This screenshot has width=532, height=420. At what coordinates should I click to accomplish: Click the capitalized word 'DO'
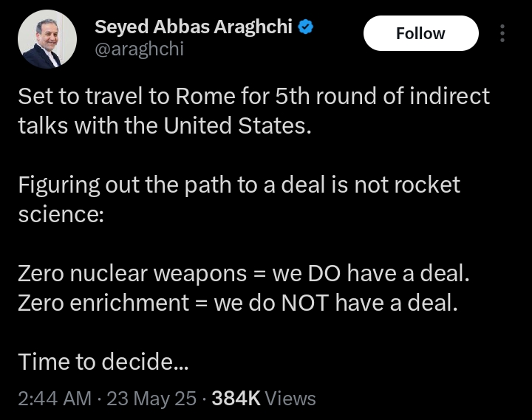pos(324,273)
